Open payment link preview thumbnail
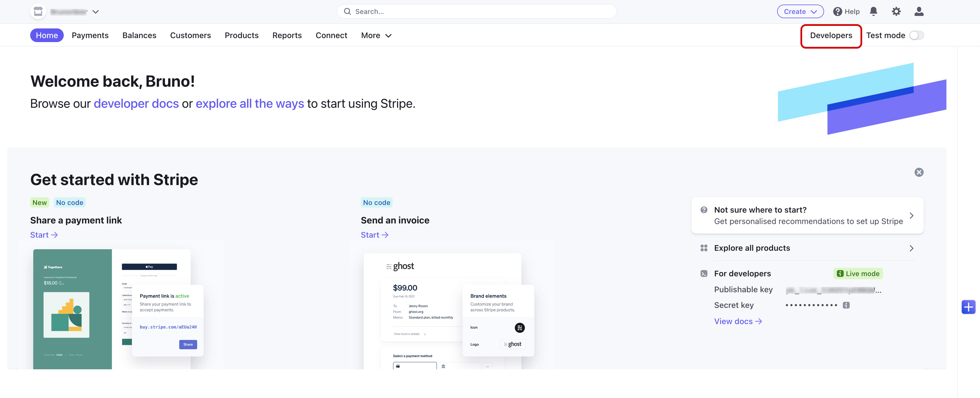The width and height of the screenshot is (980, 398). [118, 309]
